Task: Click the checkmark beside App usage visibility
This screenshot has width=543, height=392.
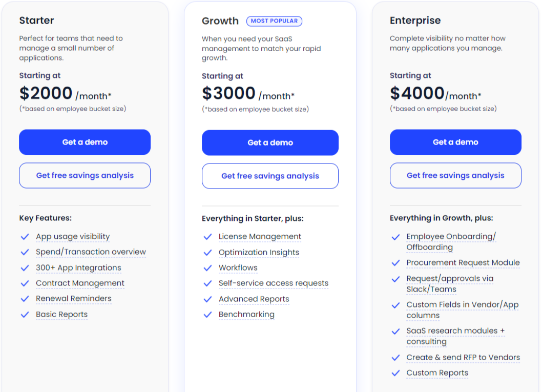Action: 25,236
